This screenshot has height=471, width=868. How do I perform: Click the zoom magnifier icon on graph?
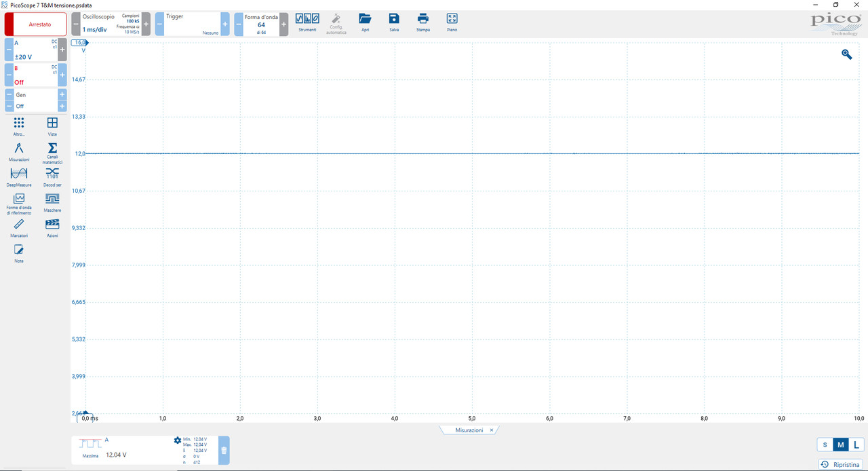(847, 54)
